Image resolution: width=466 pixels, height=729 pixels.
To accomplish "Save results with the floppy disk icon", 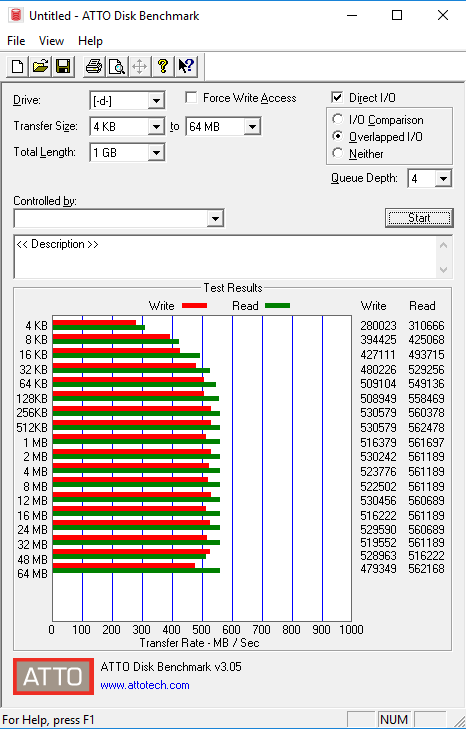I will 63,66.
